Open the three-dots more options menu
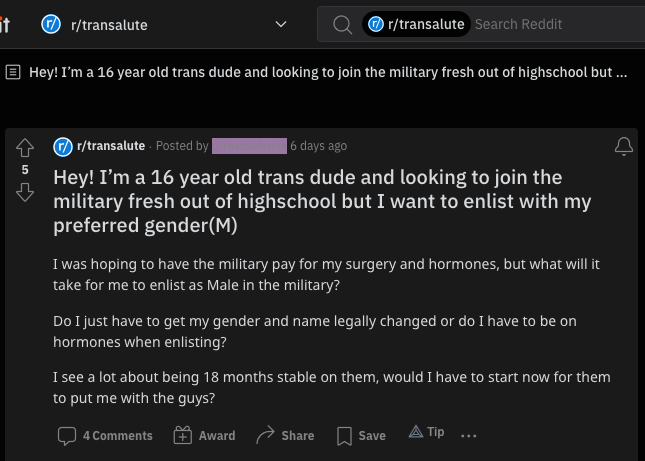This screenshot has width=645, height=461. pyautogui.click(x=469, y=436)
